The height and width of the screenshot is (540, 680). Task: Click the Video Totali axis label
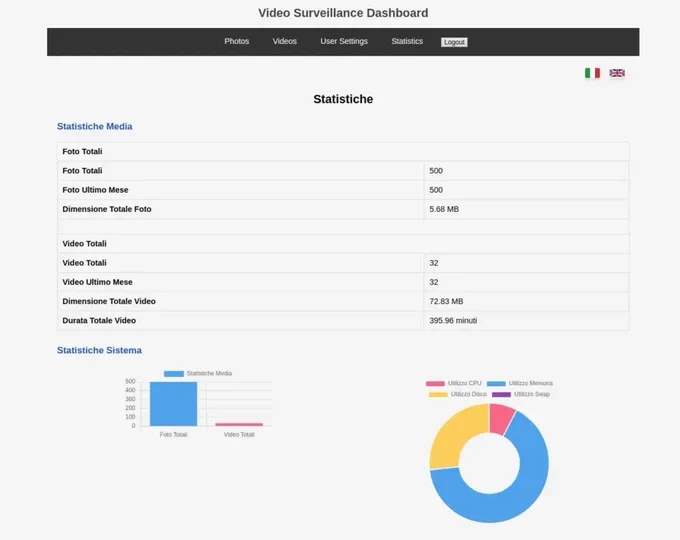coord(239,434)
